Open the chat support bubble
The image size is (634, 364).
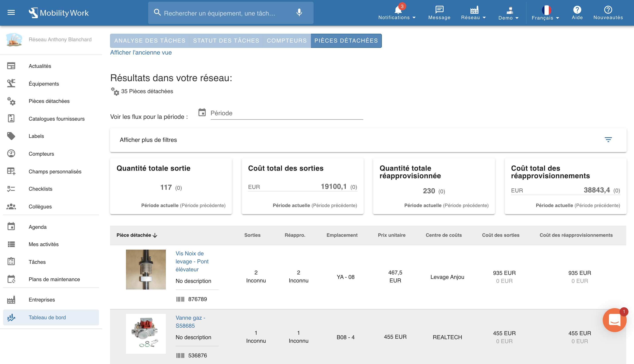[614, 320]
